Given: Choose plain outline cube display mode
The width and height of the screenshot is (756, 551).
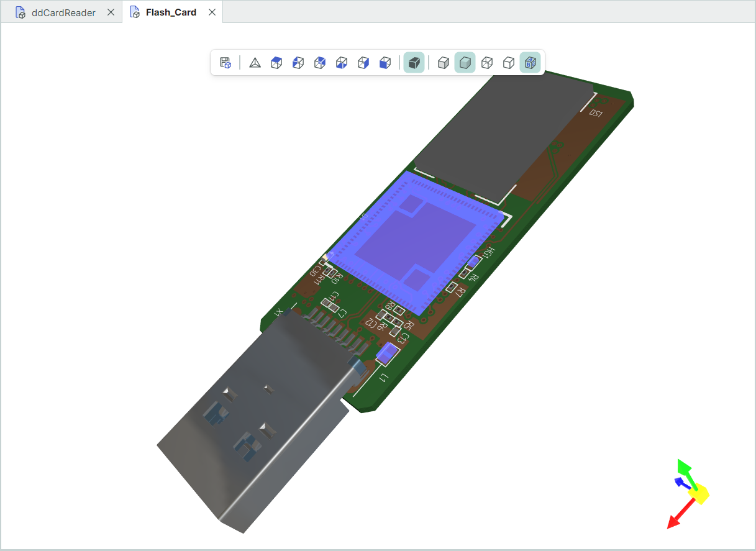Looking at the screenshot, I should tap(509, 62).
